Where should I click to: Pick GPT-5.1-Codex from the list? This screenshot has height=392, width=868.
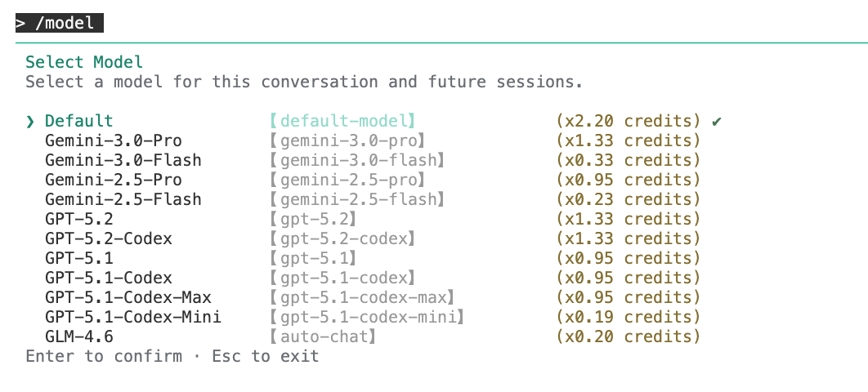tap(109, 278)
